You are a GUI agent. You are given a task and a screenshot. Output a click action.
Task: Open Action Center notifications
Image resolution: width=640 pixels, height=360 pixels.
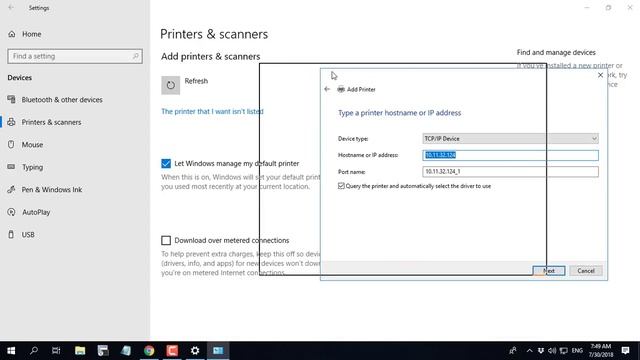pos(625,351)
